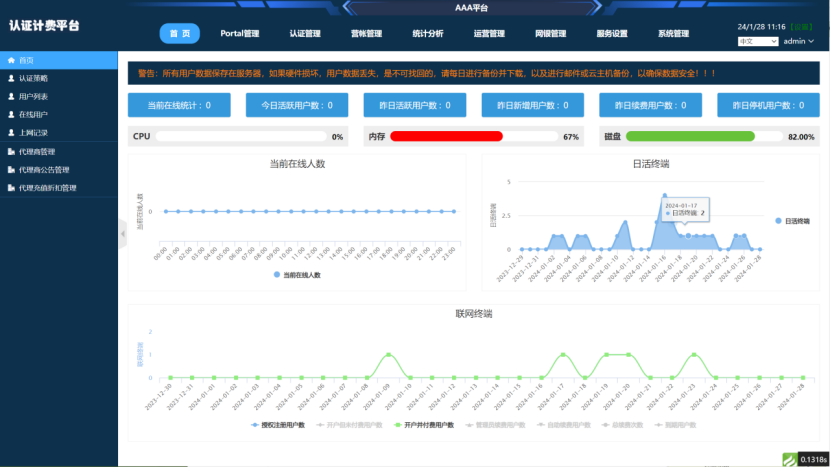This screenshot has width=830, height=467.
Task: Toggle the 当前在线人数 legend series
Action: pos(297,275)
